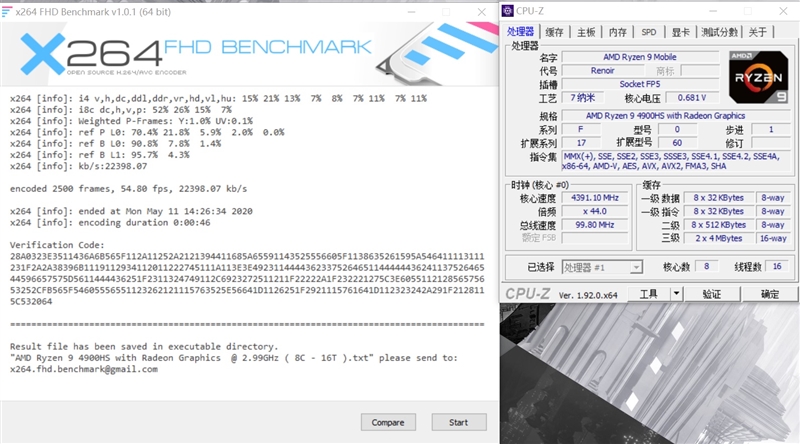Click the L3 cache value 2 x 4 MBytes
This screenshot has width=800, height=444.
tap(718, 238)
